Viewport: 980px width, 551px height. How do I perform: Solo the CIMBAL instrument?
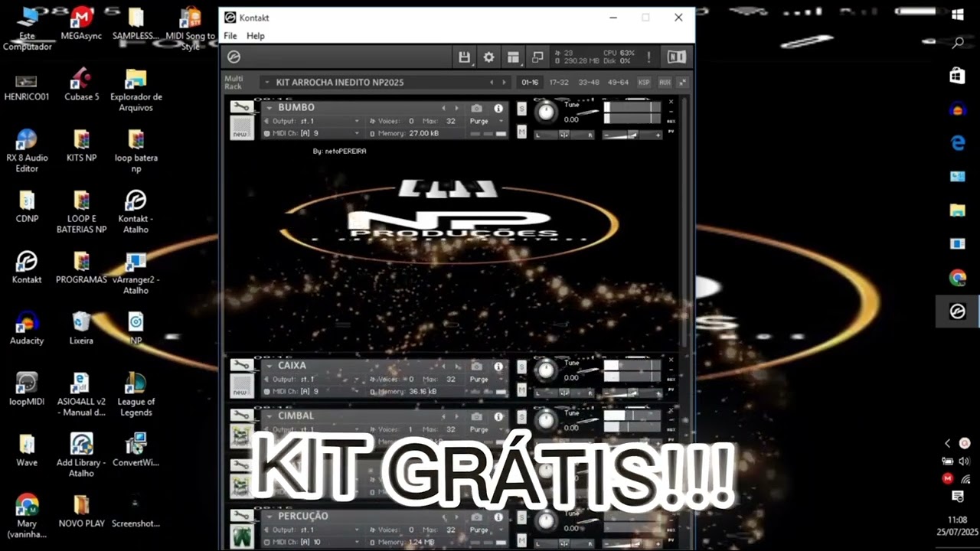coord(521,416)
